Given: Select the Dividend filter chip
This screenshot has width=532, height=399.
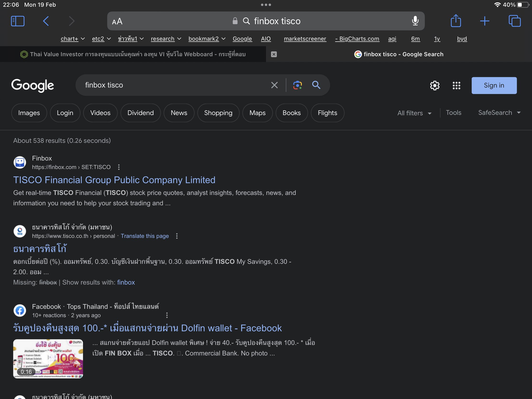Looking at the screenshot, I should tap(140, 113).
